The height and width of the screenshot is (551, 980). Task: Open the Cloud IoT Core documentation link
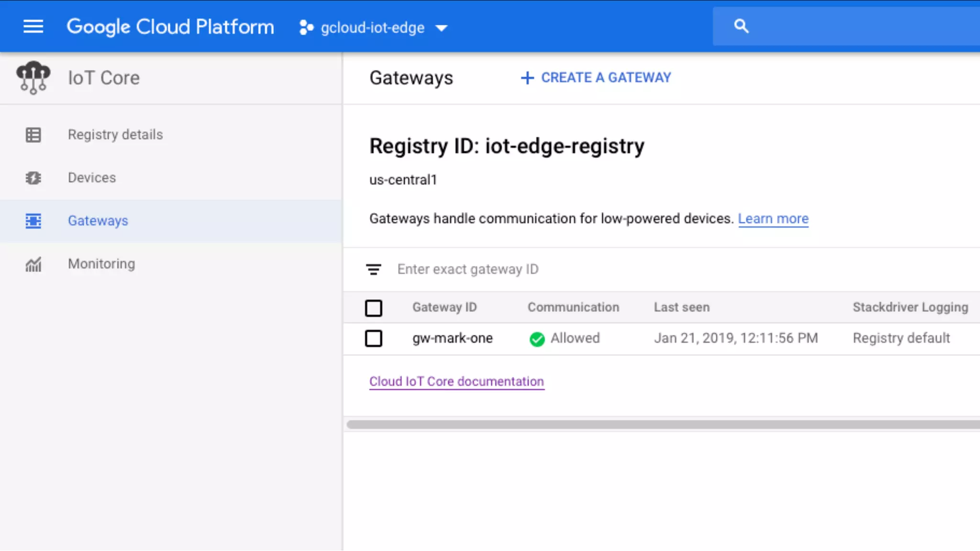tap(457, 382)
